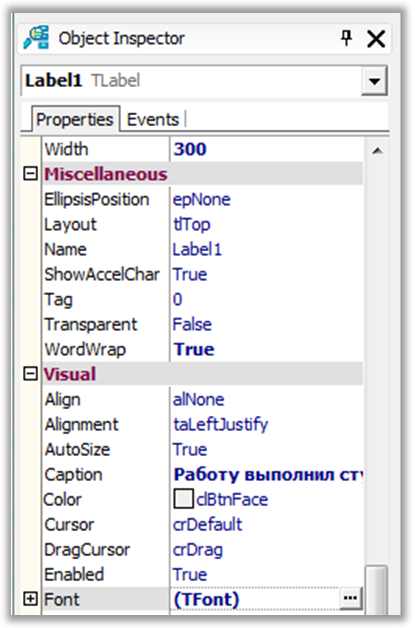Switch to the Events tab

click(x=153, y=120)
